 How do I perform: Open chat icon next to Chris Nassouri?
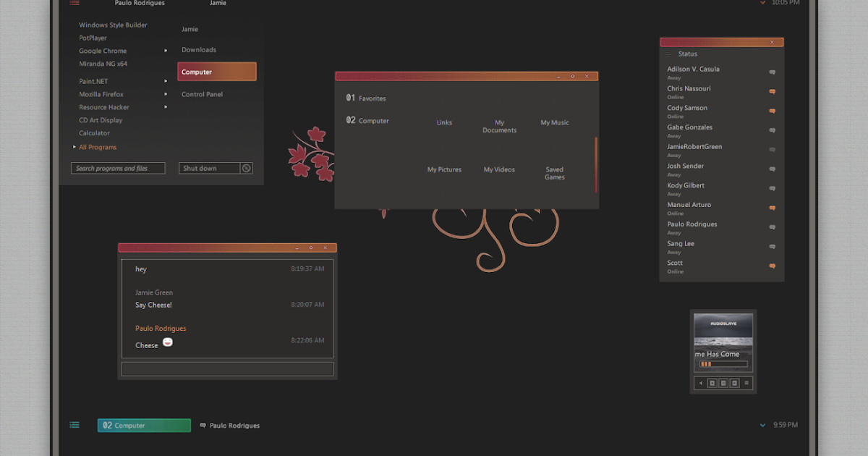pyautogui.click(x=773, y=92)
